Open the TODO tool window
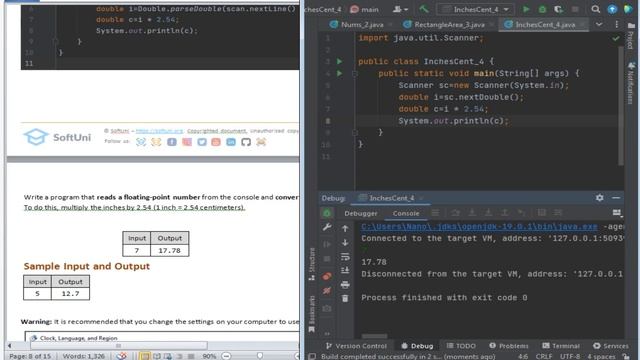Viewport: 640px width, 360px height. (x=461, y=346)
